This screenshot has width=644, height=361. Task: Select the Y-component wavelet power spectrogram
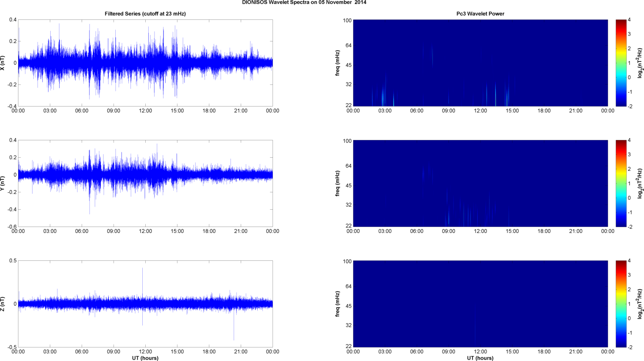(x=480, y=183)
